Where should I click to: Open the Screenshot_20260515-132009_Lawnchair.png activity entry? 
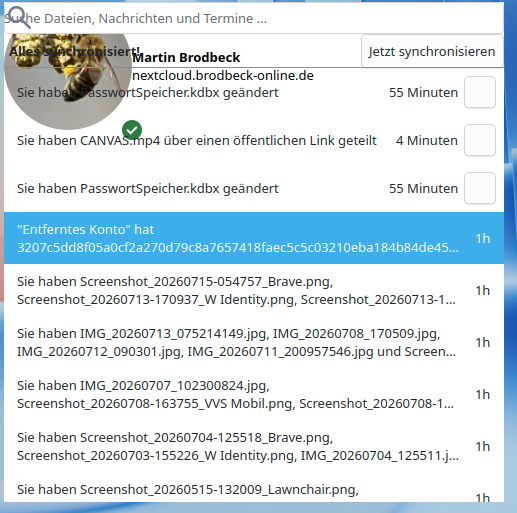click(254, 491)
